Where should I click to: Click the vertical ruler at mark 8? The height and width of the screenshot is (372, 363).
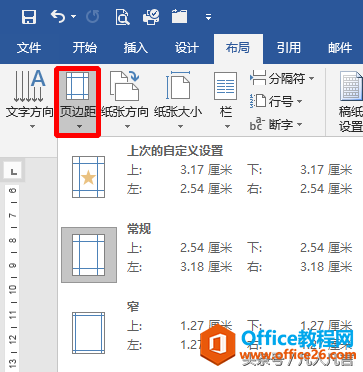pyautogui.click(x=13, y=240)
